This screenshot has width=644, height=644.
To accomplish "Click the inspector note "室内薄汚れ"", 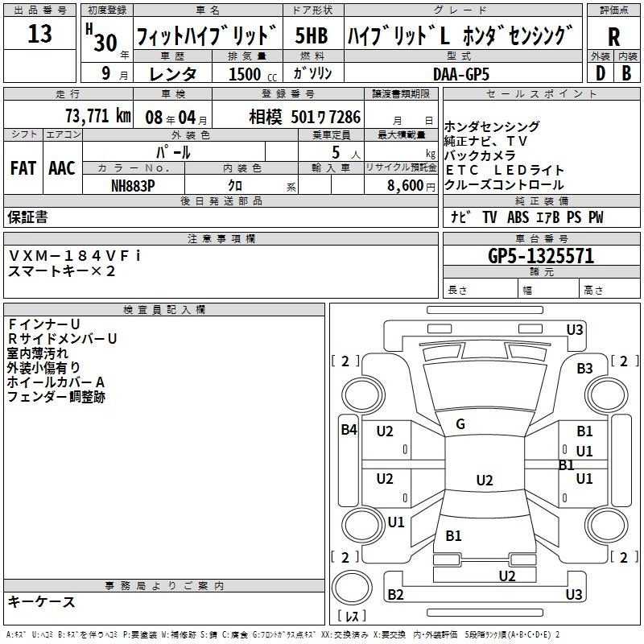I will (x=38, y=353).
